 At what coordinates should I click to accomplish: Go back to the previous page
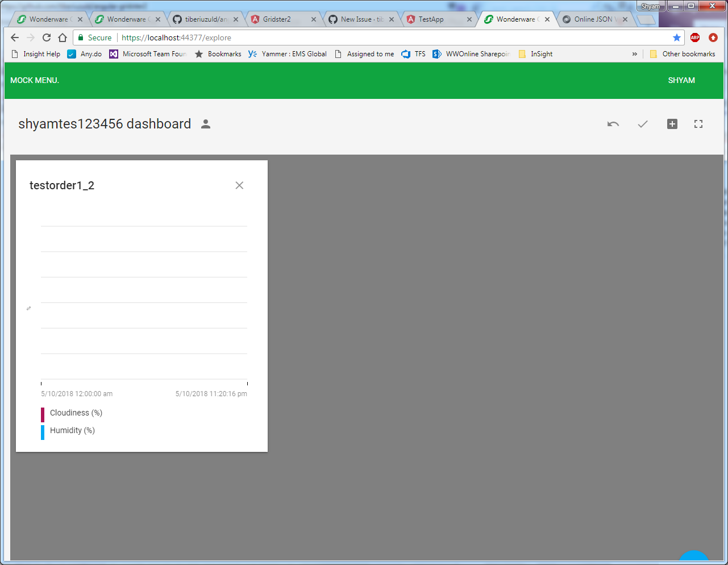(15, 38)
